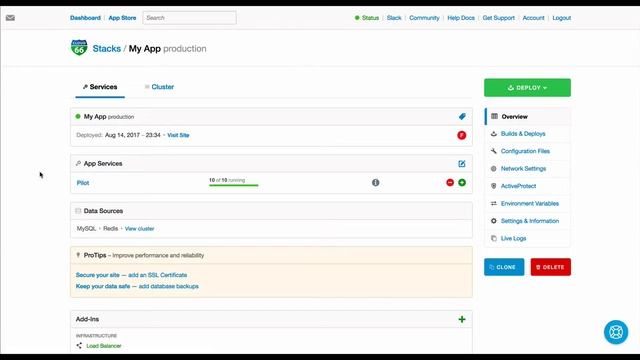Scale up Pilot with the green plus
The width and height of the screenshot is (640, 360).
pyautogui.click(x=462, y=182)
